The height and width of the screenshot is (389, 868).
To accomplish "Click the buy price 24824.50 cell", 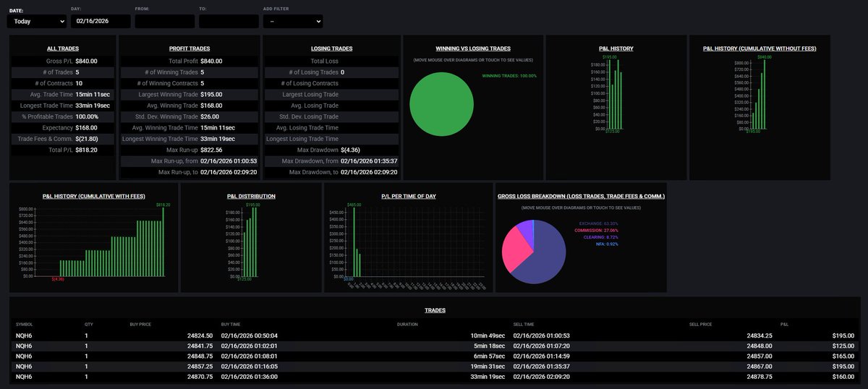I will [200, 335].
